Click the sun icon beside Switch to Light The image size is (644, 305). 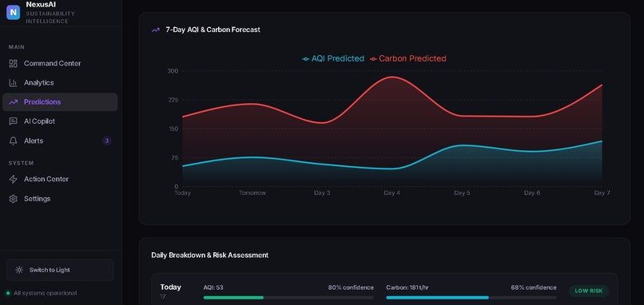[19, 270]
